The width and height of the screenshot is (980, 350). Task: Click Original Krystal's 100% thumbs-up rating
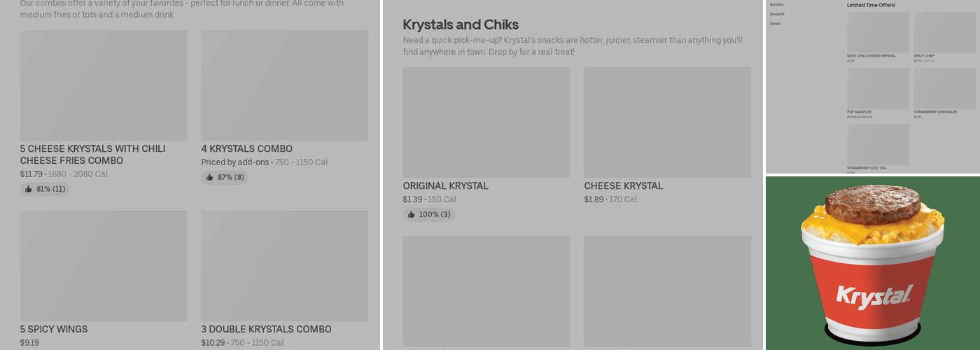[428, 214]
